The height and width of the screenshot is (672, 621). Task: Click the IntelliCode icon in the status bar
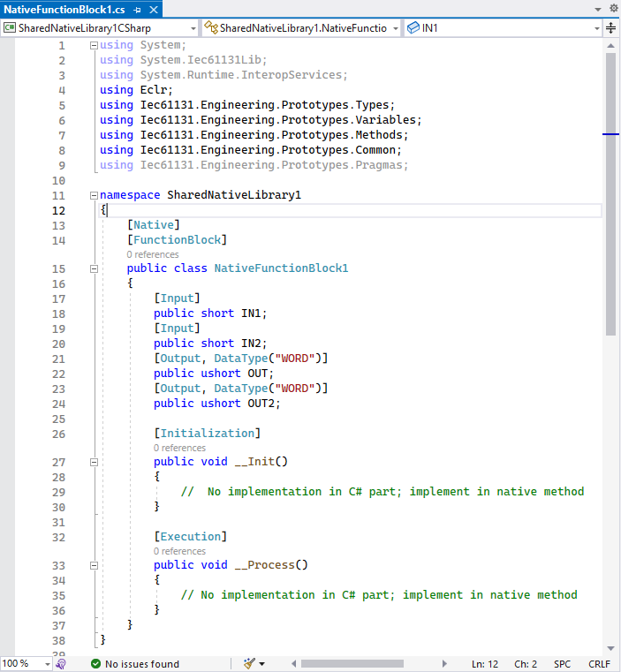[x=61, y=663]
